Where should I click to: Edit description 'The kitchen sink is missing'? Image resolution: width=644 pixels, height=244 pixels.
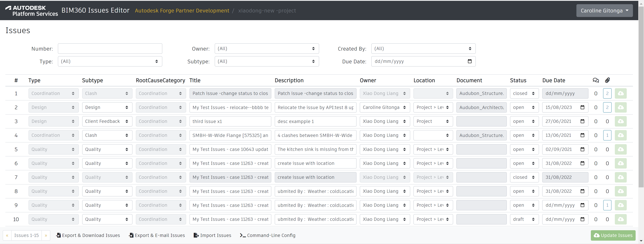315,149
